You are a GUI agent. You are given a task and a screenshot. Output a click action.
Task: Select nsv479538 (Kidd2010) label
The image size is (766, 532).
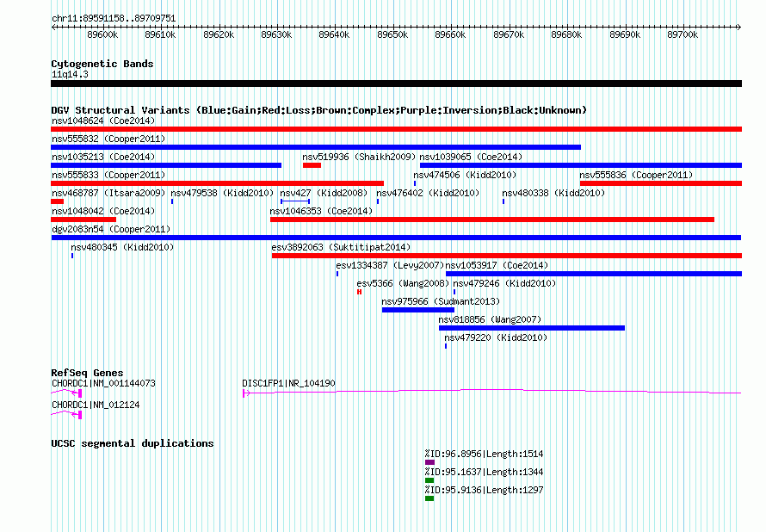(x=222, y=193)
